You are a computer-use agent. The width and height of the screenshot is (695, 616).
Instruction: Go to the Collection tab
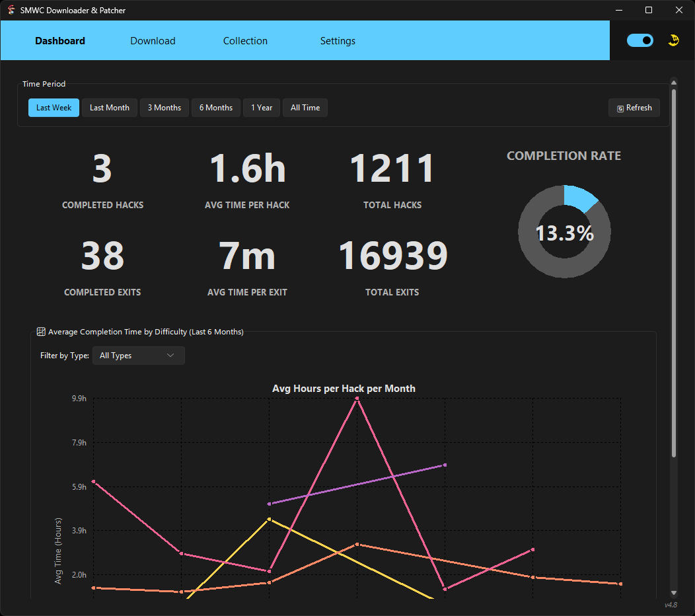pyautogui.click(x=245, y=41)
